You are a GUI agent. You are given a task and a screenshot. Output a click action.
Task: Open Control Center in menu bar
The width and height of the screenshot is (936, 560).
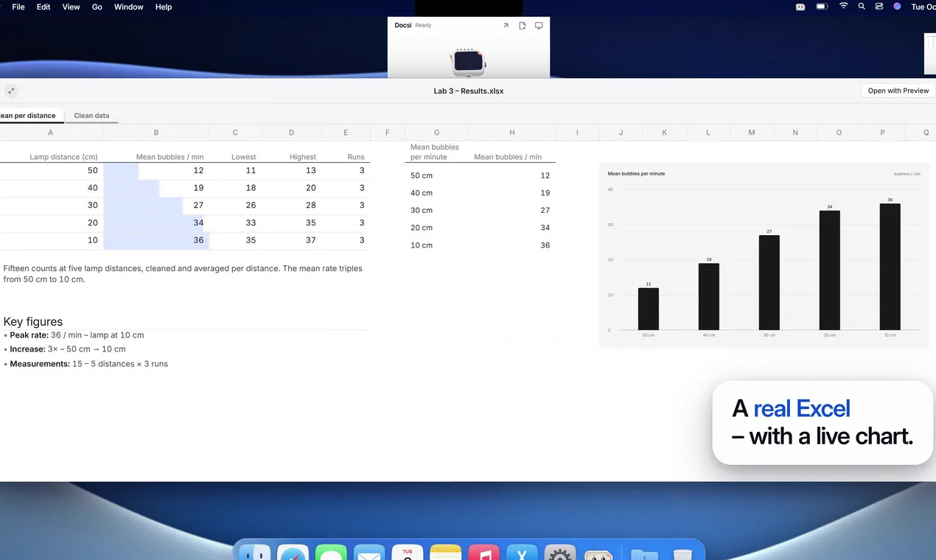pos(879,7)
